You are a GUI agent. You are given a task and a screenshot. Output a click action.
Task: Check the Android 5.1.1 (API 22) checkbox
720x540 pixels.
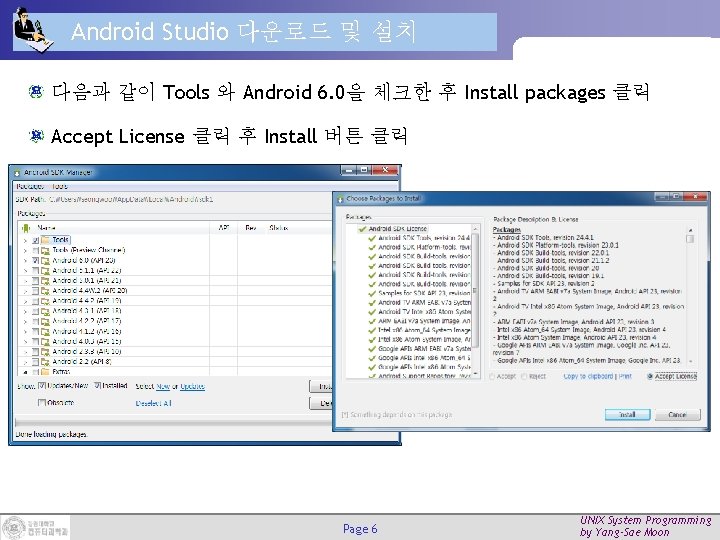35,270
